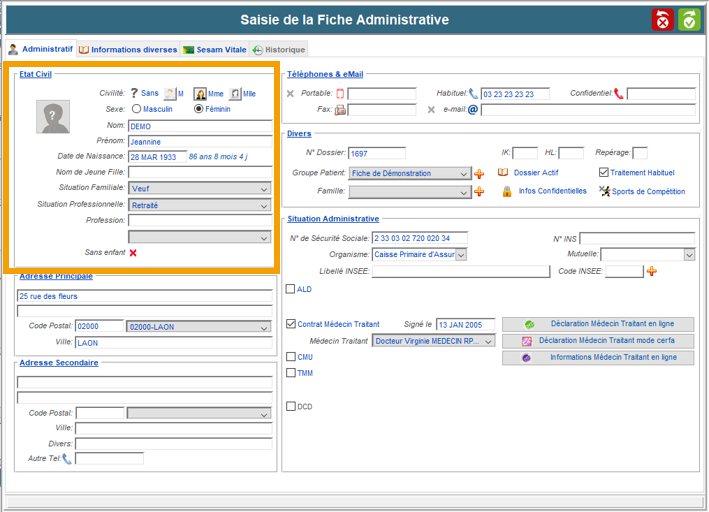Click Déclaration Médecin Traitant en ligne button
This screenshot has width=709, height=512.
point(597,324)
